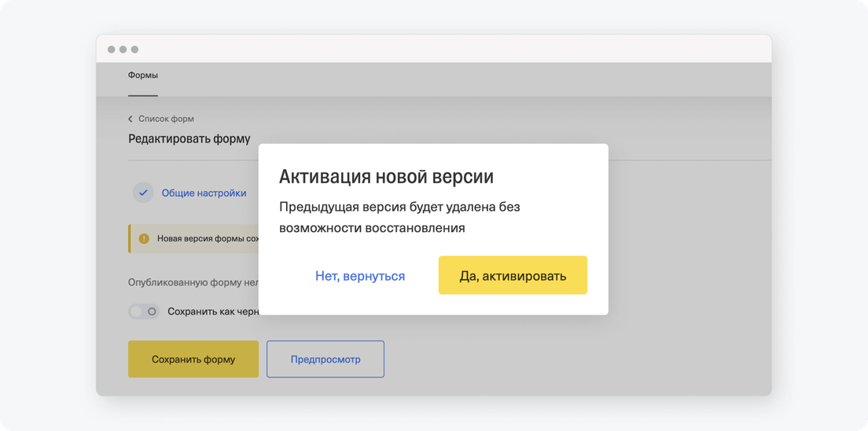Toggle the "Сохранить как черновик" switch
868x431 pixels.
[144, 311]
